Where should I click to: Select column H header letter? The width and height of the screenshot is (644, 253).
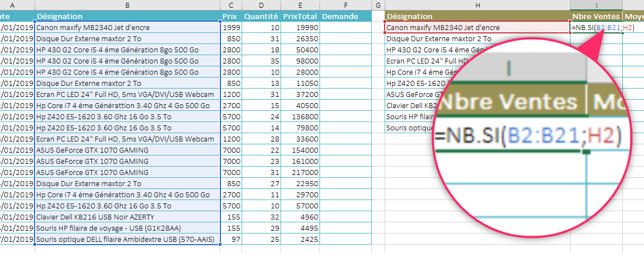(x=477, y=6)
